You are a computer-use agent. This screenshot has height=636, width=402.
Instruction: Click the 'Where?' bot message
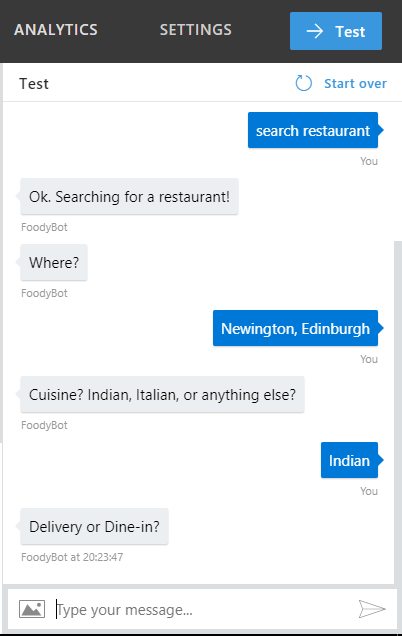[54, 262]
